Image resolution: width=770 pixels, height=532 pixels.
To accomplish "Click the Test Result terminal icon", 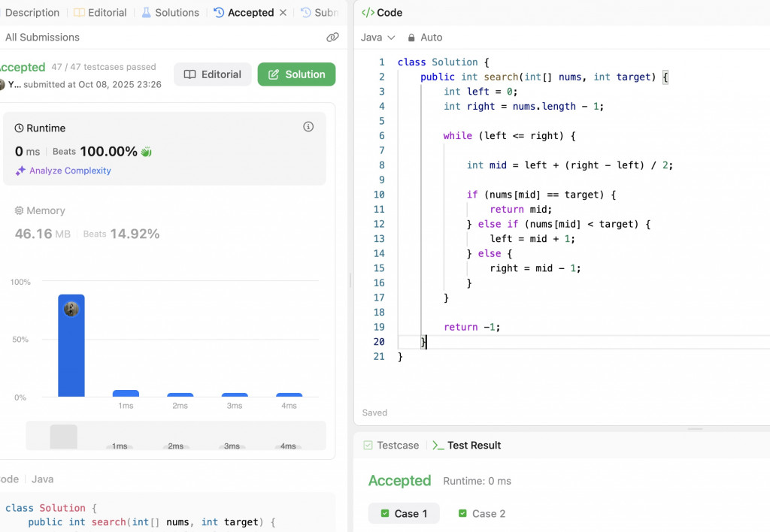I will click(x=438, y=445).
